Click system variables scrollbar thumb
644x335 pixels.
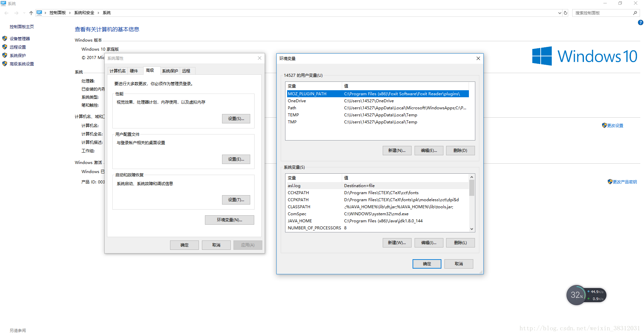point(472,188)
